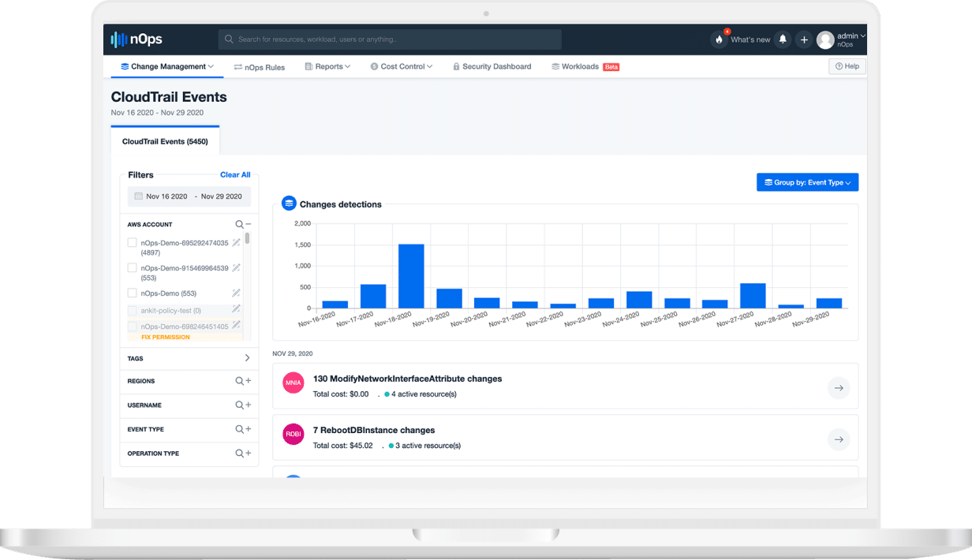Click the Nov-17-2020 chart bar
The width and height of the screenshot is (972, 560).
(x=373, y=296)
